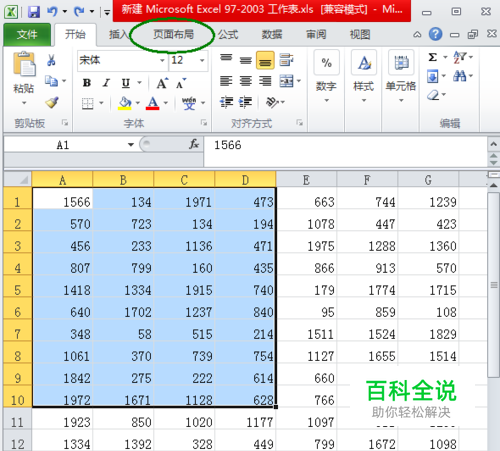Screen dimensions: 500x451
Task: Click the Increase Indent icon
Action: click(246, 102)
